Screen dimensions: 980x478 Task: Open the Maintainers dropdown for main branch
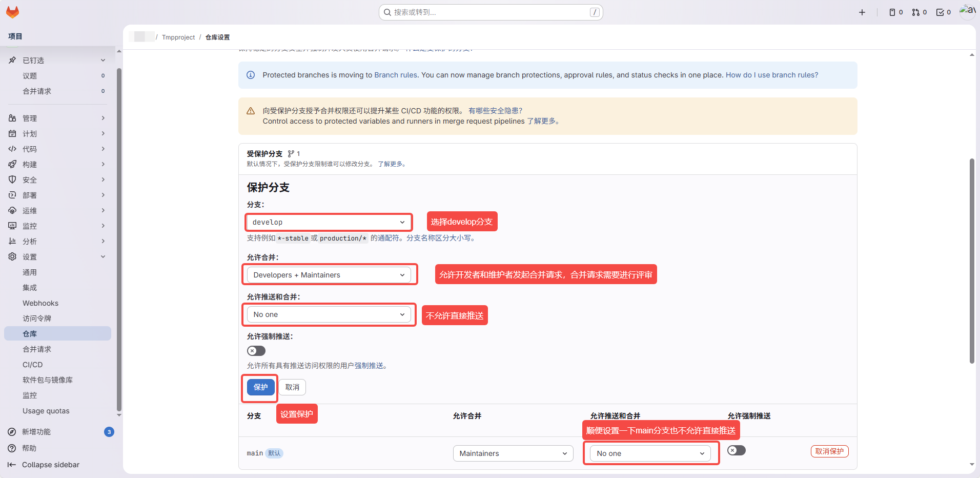(513, 453)
